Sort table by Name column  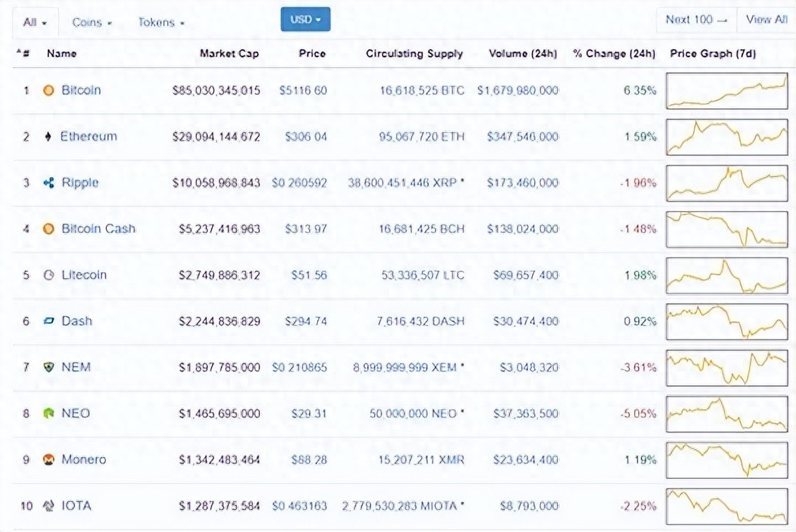point(62,54)
